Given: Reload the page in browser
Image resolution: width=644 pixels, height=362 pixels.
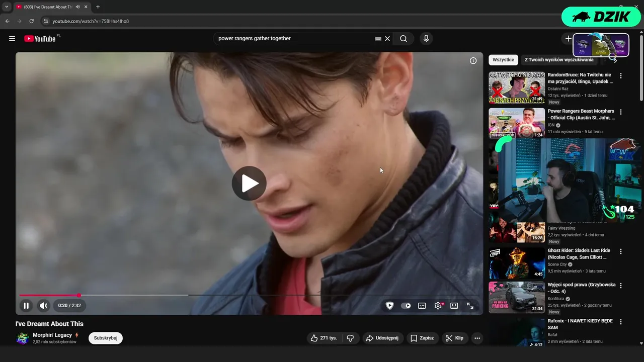Looking at the screenshot, I should click(31, 21).
